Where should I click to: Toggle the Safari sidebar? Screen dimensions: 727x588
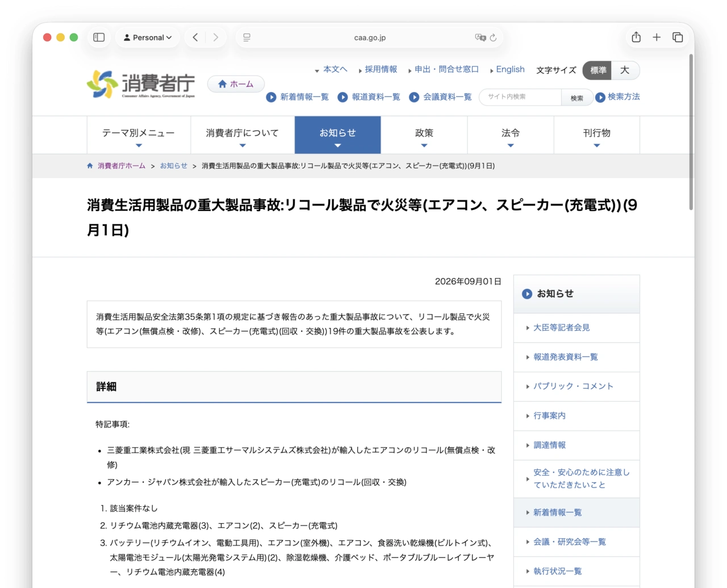pyautogui.click(x=99, y=37)
